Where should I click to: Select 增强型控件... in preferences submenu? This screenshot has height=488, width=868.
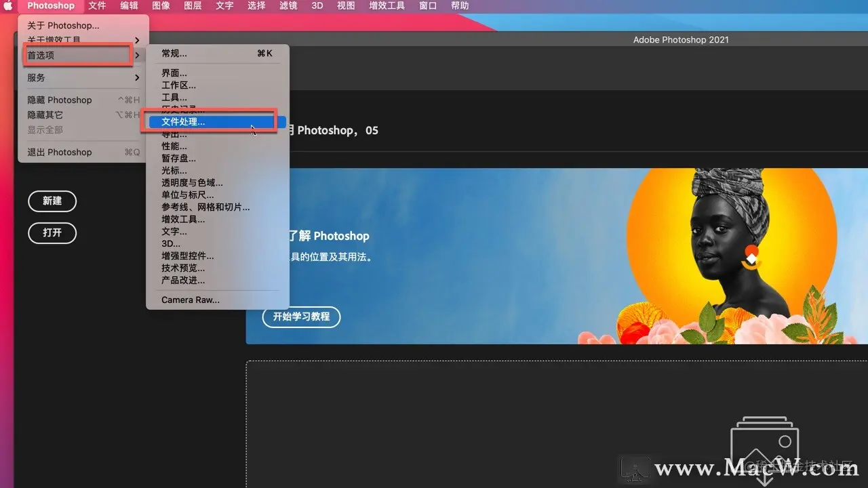point(218,256)
